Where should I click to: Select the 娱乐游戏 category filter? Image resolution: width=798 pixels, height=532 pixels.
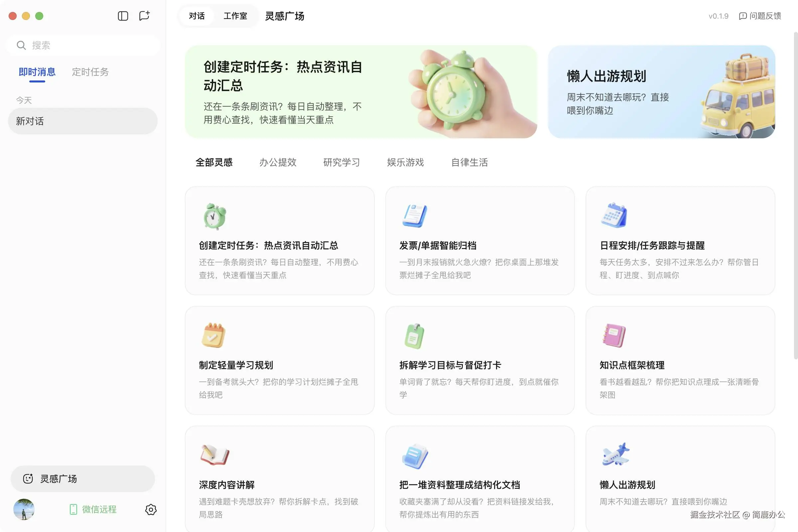405,163
